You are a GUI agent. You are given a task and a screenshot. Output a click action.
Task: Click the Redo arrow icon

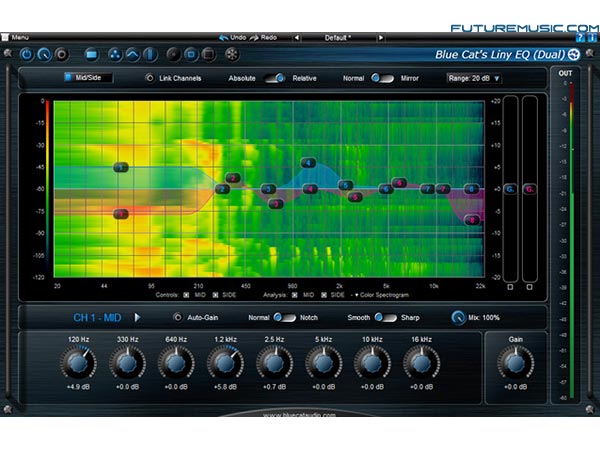pos(254,38)
